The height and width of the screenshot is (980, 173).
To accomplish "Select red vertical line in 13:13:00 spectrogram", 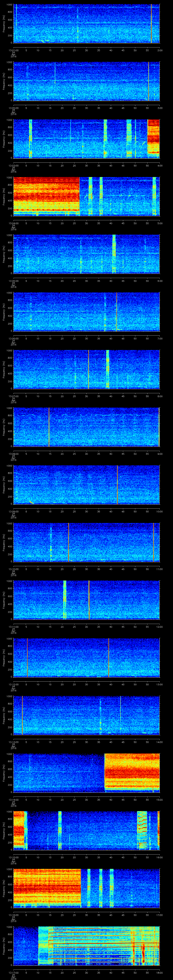I will [22, 715].
